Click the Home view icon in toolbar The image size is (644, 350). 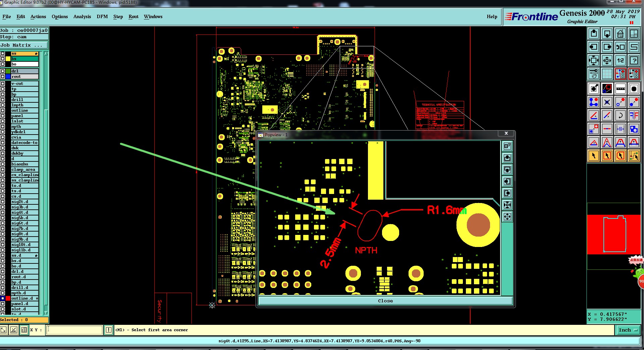(621, 34)
